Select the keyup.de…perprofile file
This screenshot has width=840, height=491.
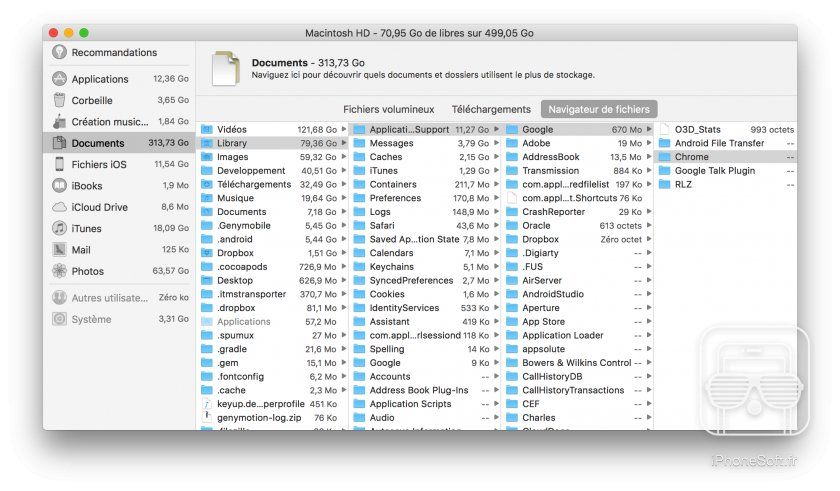[273, 404]
